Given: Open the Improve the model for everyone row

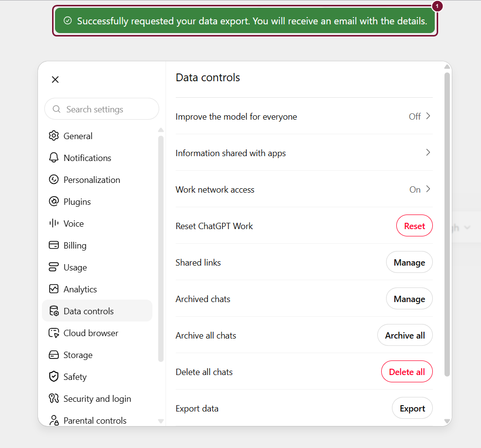Looking at the screenshot, I should pyautogui.click(x=304, y=116).
